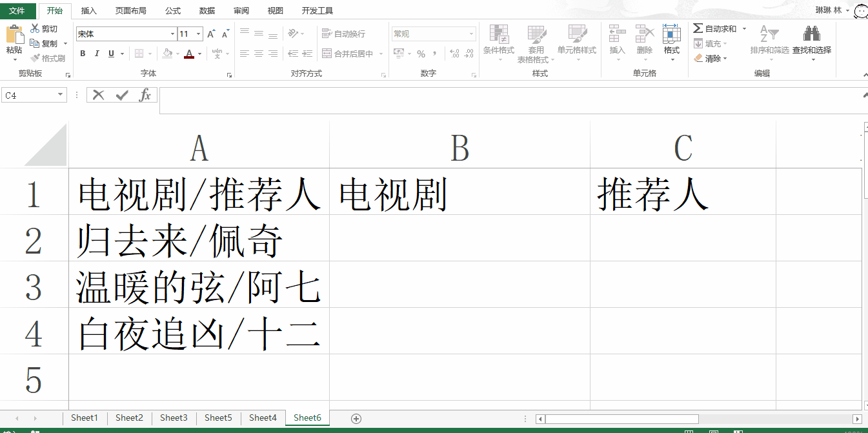This screenshot has width=868, height=433.
Task: Switch to the Sheet3 worksheet tab
Action: tap(173, 418)
